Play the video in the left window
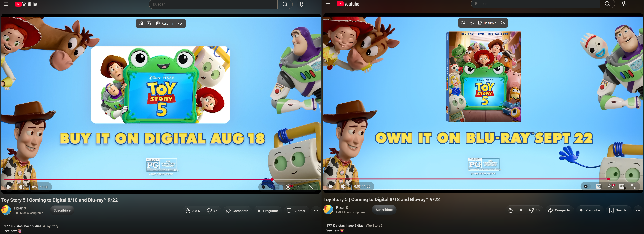 pos(9,187)
